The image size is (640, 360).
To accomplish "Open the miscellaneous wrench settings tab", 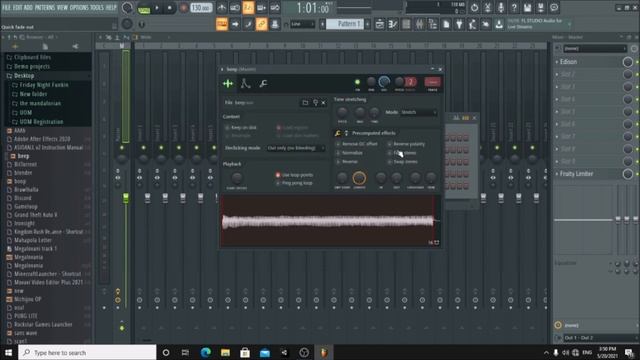I will pos(263,84).
